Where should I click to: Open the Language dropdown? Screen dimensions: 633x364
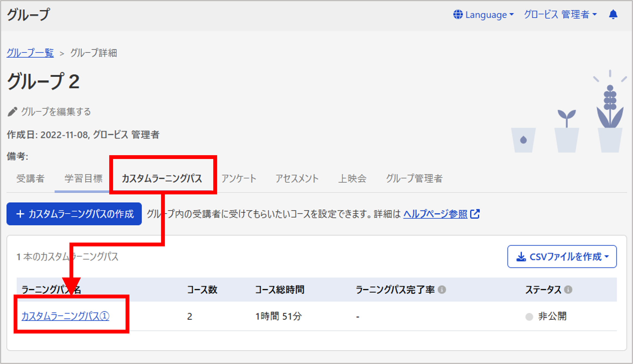(483, 14)
